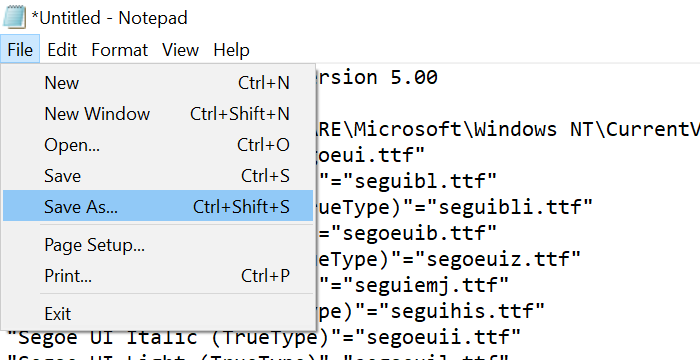Screen dimensions: 700x360
Task: Select New Window menu entry
Action: pos(158,114)
